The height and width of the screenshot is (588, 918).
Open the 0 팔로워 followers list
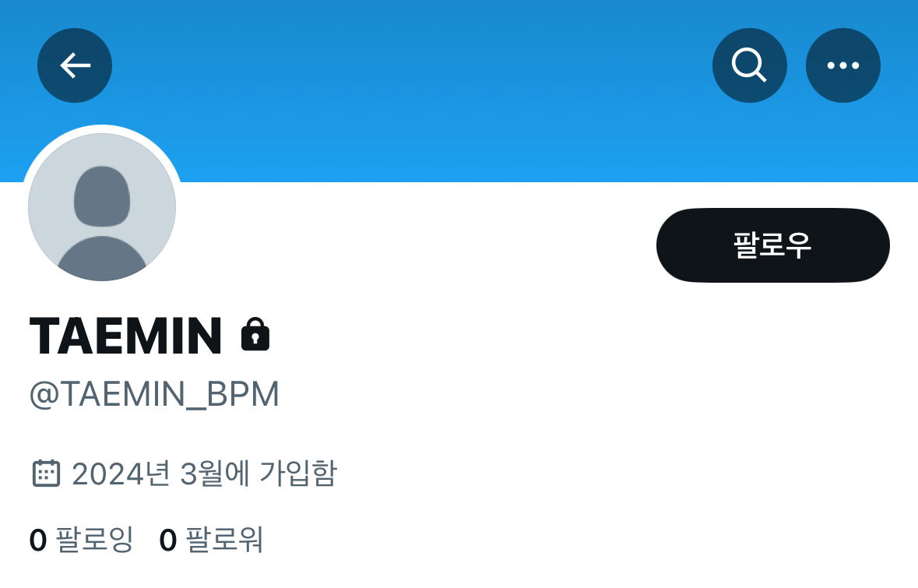pyautogui.click(x=211, y=540)
